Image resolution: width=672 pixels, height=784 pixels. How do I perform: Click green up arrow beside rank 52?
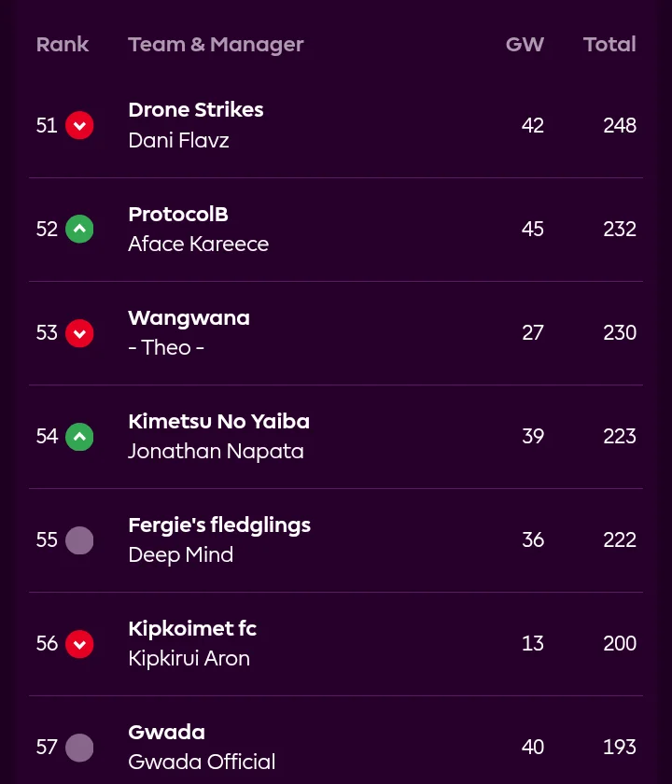coord(79,229)
